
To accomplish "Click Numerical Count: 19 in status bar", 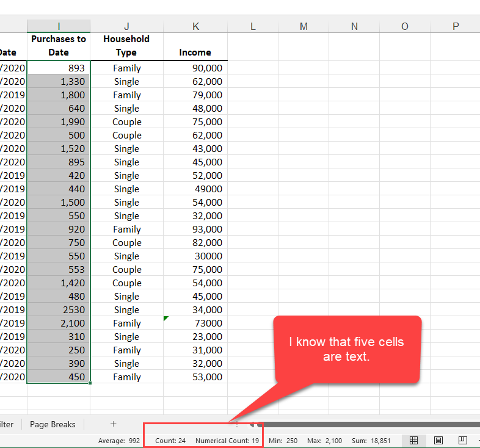I will [227, 441].
